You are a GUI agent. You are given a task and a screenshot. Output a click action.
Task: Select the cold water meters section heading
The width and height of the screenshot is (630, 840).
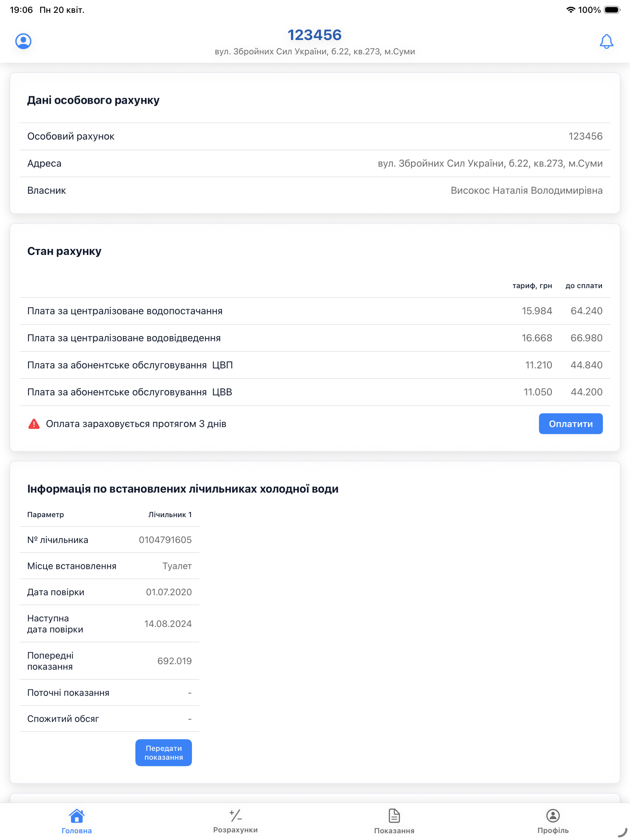click(183, 489)
